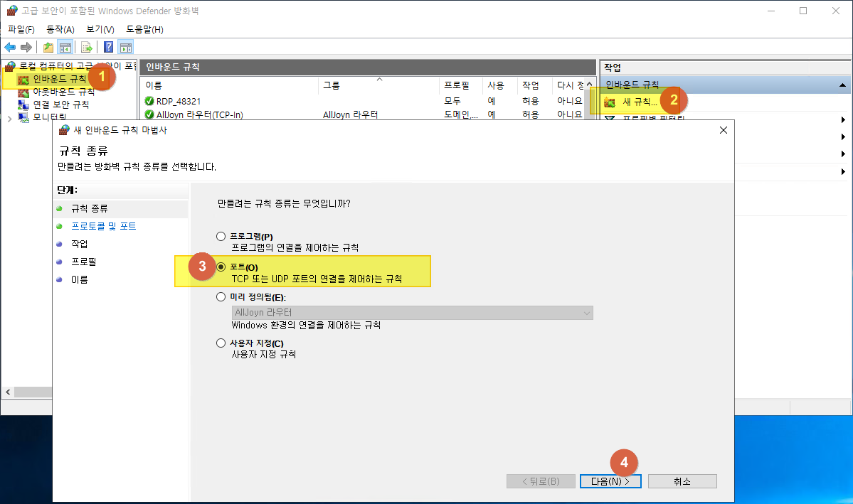
Task: Select the 미리 정의됨(E) radio button
Action: [x=221, y=297]
